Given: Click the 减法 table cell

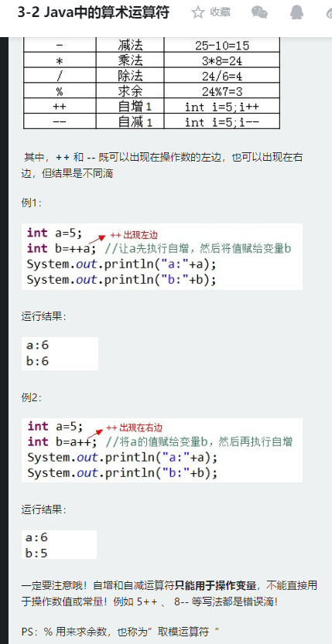Looking at the screenshot, I should coord(130,45).
